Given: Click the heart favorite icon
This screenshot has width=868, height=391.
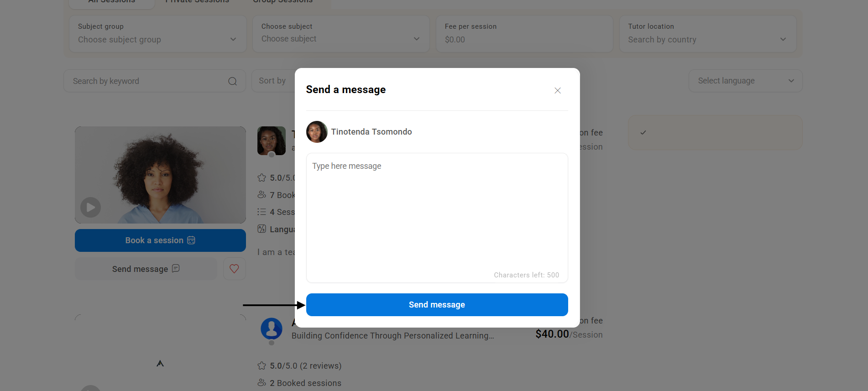Looking at the screenshot, I should point(234,269).
